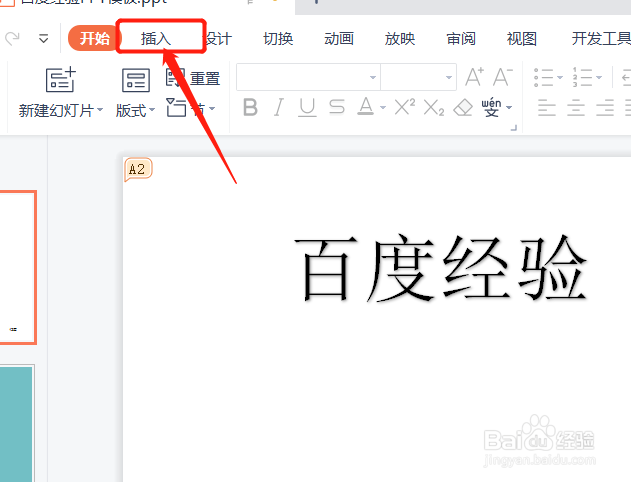
Task: Click the 版式 layout icon
Action: pyautogui.click(x=136, y=80)
